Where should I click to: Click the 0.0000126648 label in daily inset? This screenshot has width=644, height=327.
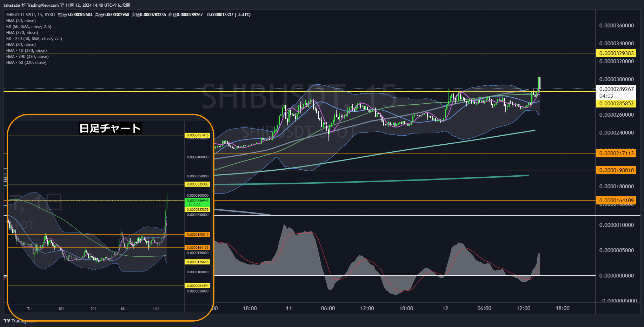coord(198,262)
